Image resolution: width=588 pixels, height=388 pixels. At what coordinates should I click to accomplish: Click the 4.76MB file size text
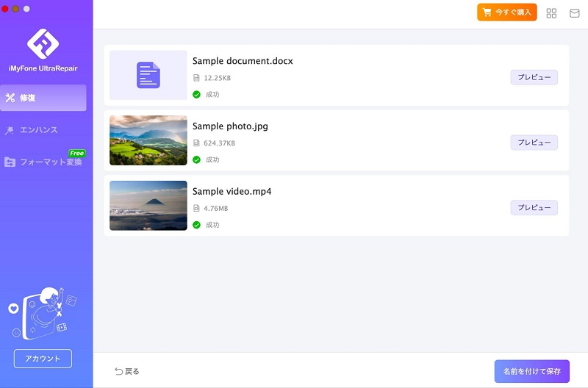click(215, 209)
